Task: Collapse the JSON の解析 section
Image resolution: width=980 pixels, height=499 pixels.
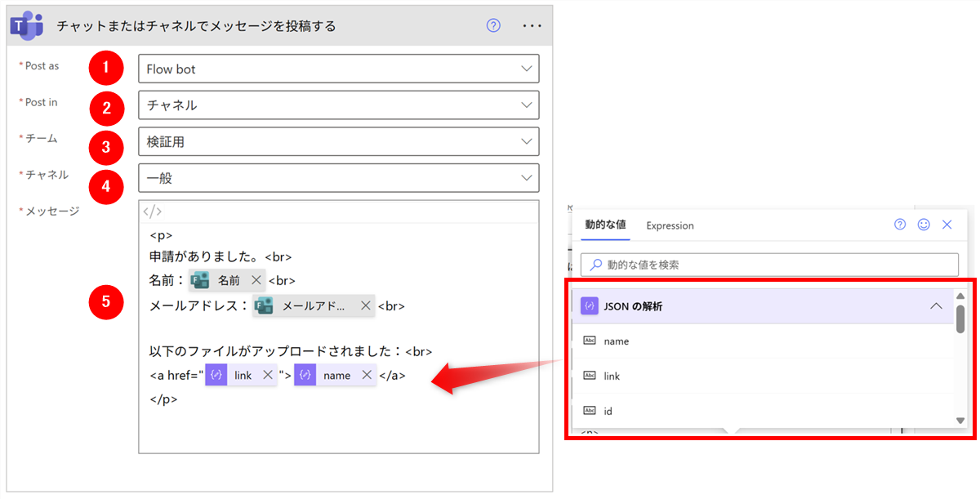Action: point(936,306)
